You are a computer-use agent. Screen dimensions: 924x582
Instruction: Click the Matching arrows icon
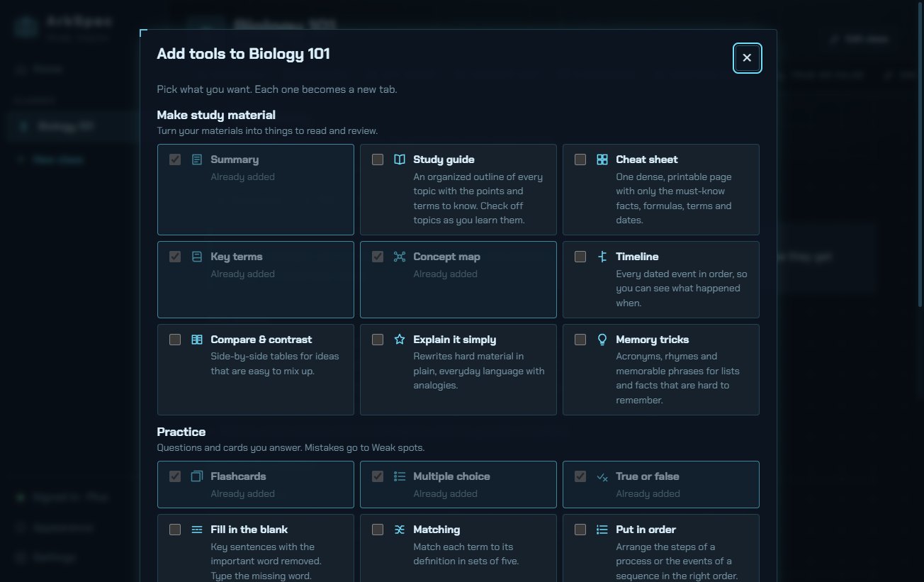point(400,530)
